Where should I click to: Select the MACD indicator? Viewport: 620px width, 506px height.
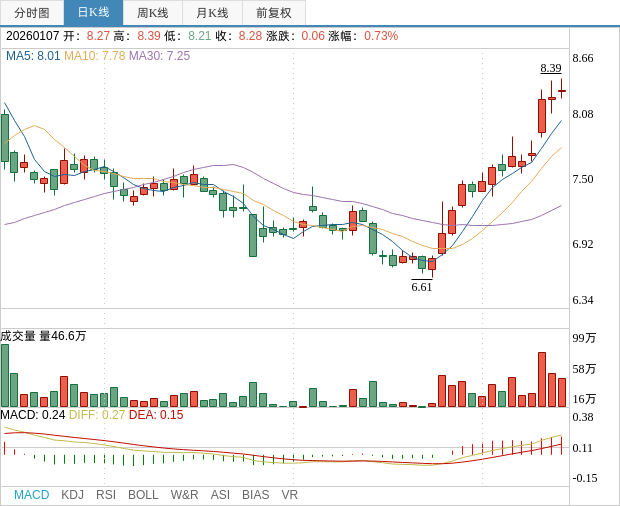click(31, 494)
